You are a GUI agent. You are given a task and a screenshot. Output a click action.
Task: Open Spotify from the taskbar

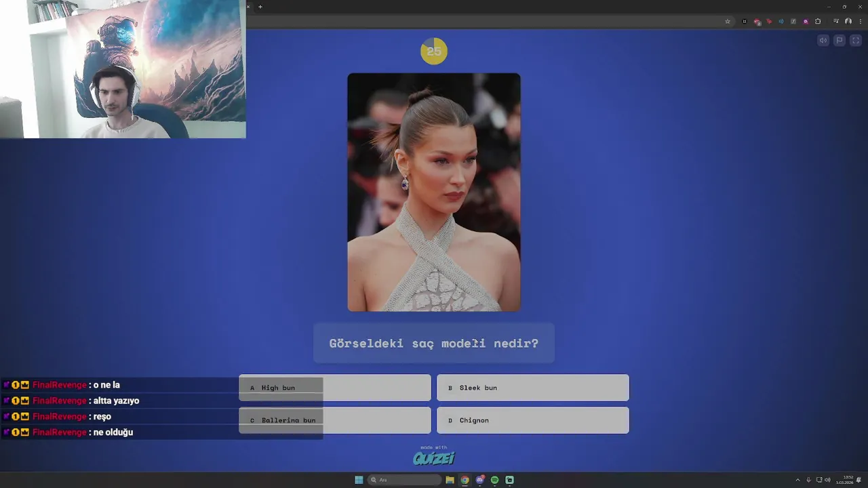pyautogui.click(x=495, y=480)
